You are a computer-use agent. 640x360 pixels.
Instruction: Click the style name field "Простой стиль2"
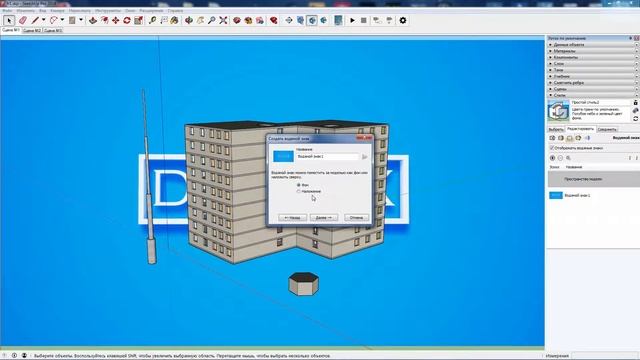tap(601, 102)
